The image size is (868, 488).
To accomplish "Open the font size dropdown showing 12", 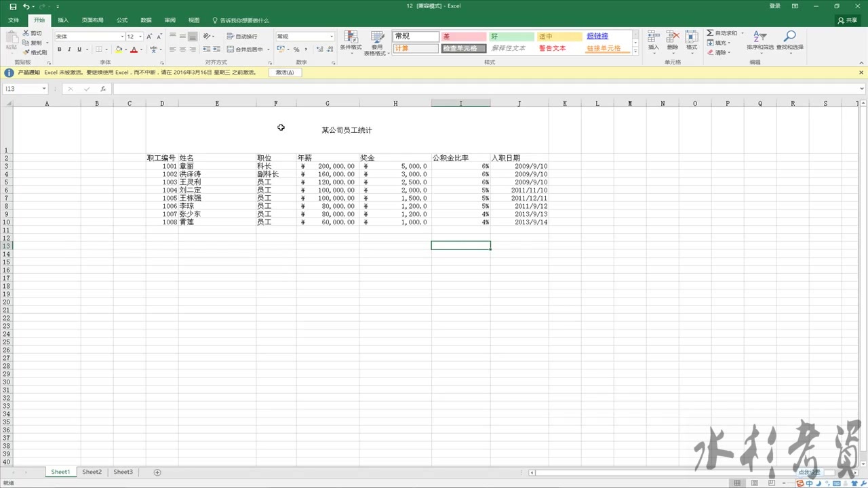I will [140, 37].
